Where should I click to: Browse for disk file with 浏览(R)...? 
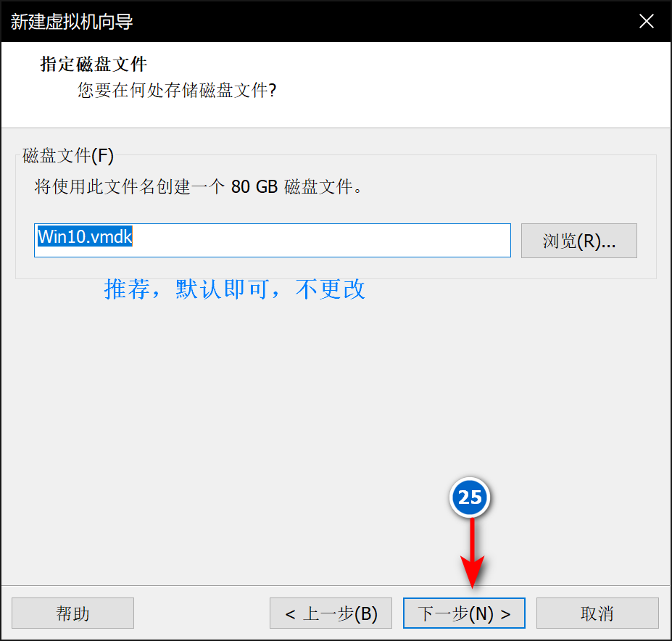[578, 241]
